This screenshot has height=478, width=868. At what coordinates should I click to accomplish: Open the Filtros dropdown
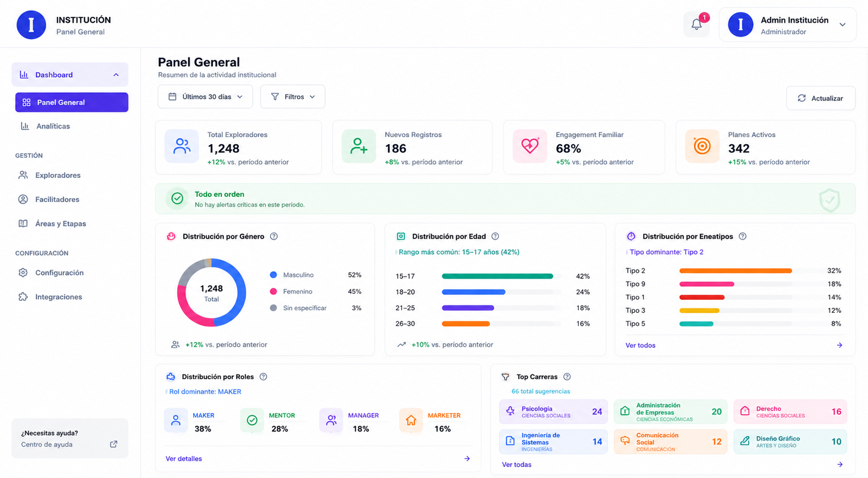[293, 96]
